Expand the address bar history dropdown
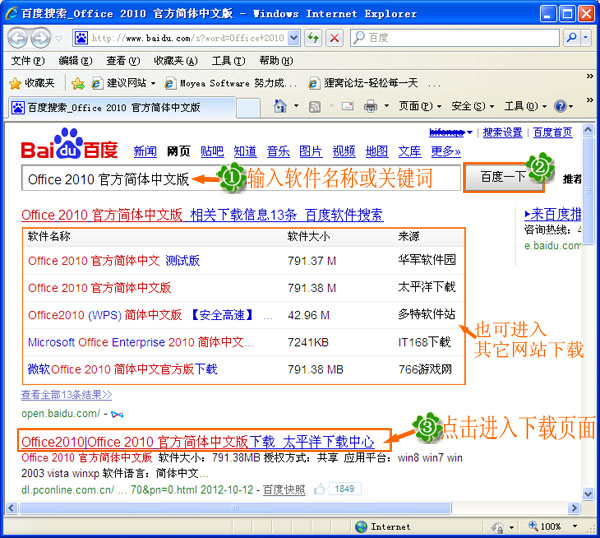The width and height of the screenshot is (600, 538). pyautogui.click(x=293, y=38)
